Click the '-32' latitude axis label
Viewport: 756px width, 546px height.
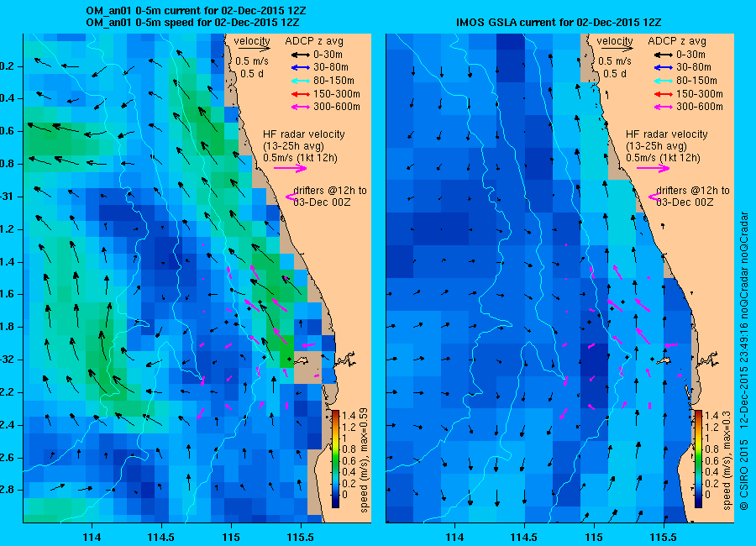(x=7, y=360)
